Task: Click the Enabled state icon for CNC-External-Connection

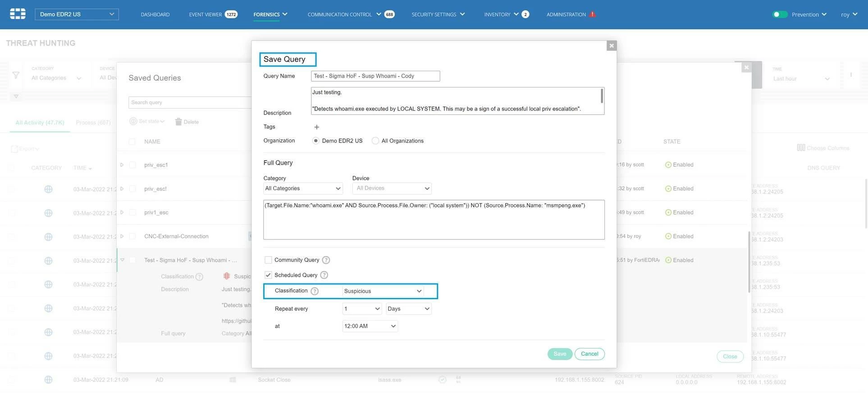Action: click(x=668, y=236)
